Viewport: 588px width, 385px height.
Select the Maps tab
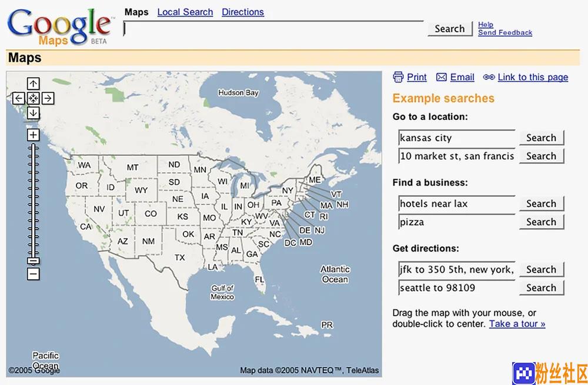pyautogui.click(x=136, y=12)
